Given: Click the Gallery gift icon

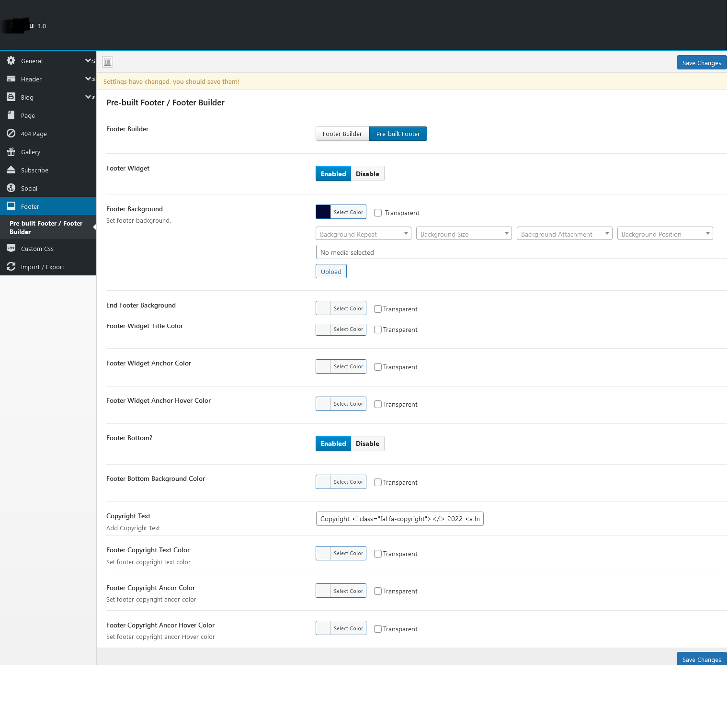Looking at the screenshot, I should pos(11,152).
